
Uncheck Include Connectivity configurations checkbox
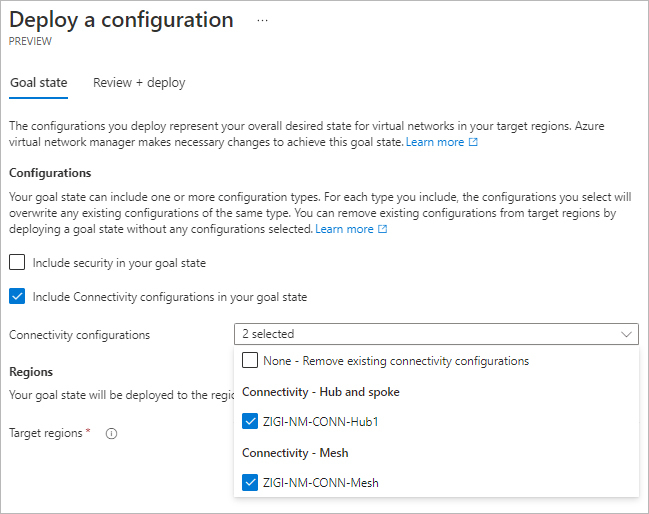(x=17, y=297)
